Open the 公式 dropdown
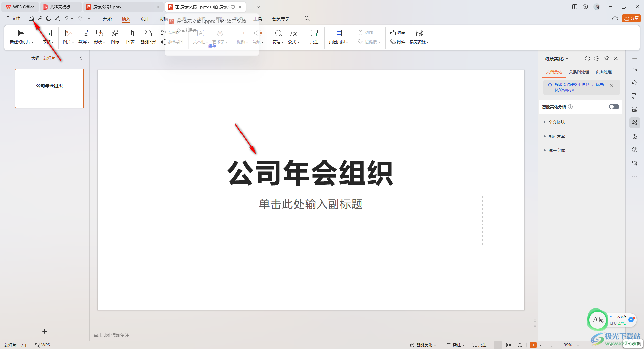 pos(294,42)
